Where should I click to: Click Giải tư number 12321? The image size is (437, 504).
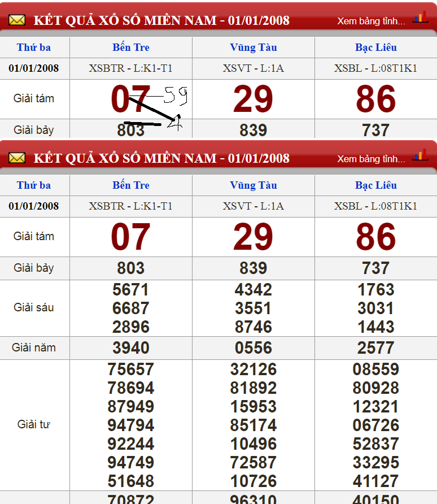coord(375,407)
